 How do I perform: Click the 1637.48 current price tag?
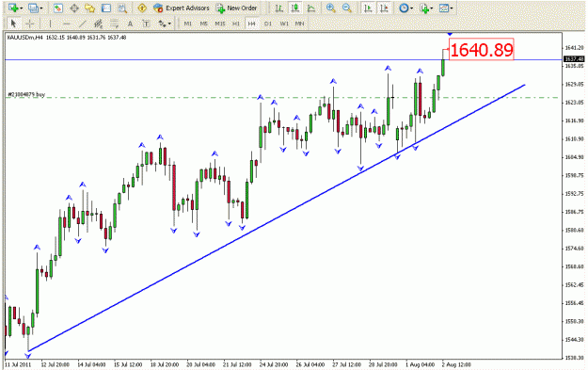[x=574, y=59]
